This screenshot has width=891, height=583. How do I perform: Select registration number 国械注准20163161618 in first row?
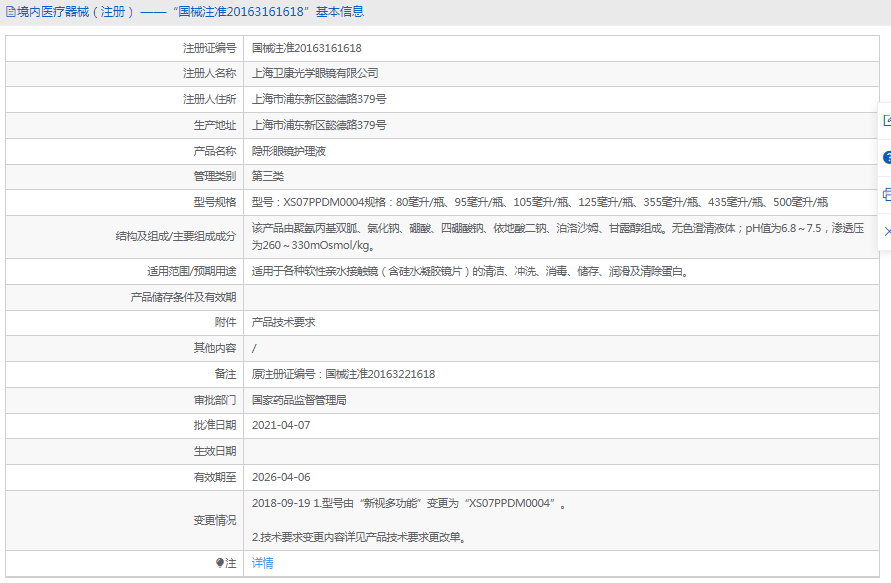coord(307,48)
